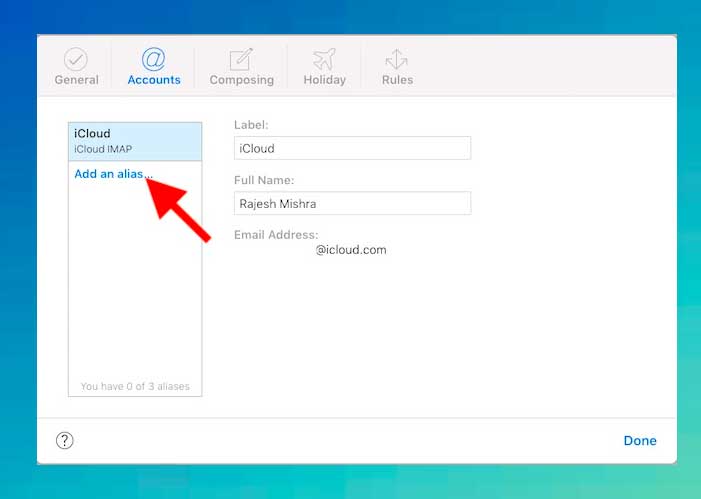
Task: Switch to the Composing tab label
Action: pyautogui.click(x=241, y=80)
